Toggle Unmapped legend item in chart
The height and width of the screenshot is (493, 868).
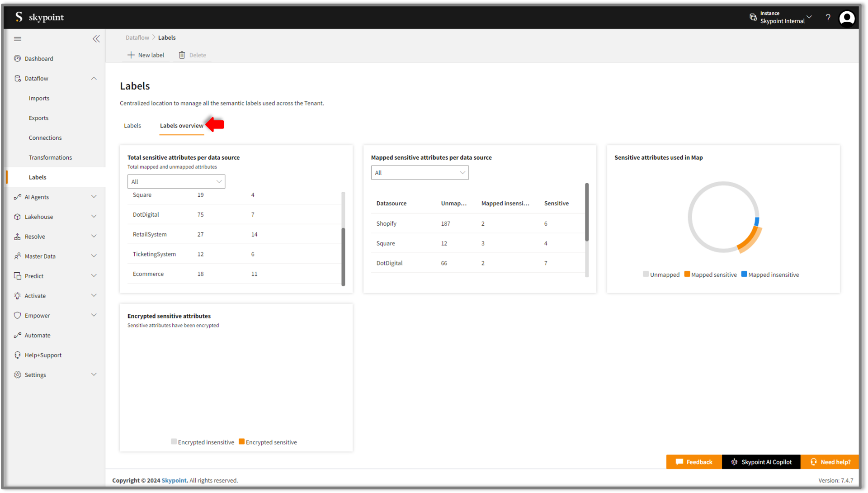(x=661, y=275)
